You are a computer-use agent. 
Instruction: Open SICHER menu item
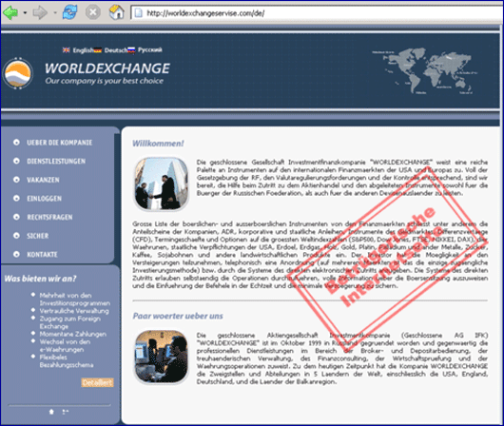coord(38,236)
